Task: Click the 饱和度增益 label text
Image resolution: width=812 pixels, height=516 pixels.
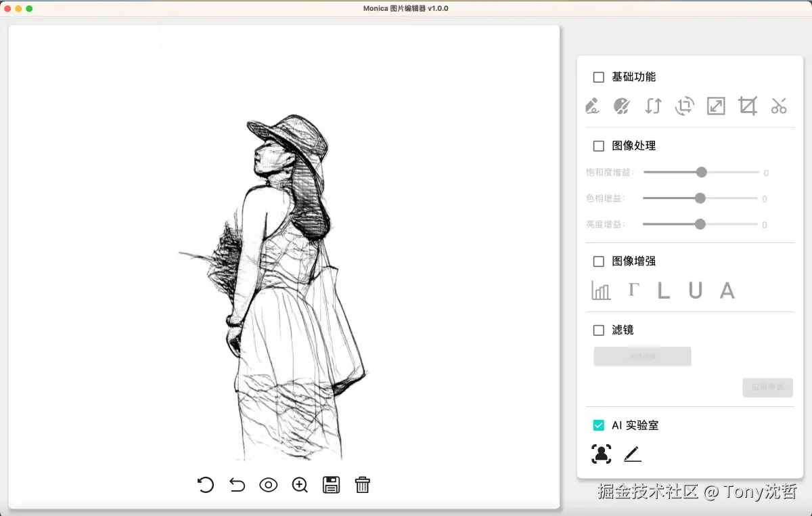Action: 610,173
